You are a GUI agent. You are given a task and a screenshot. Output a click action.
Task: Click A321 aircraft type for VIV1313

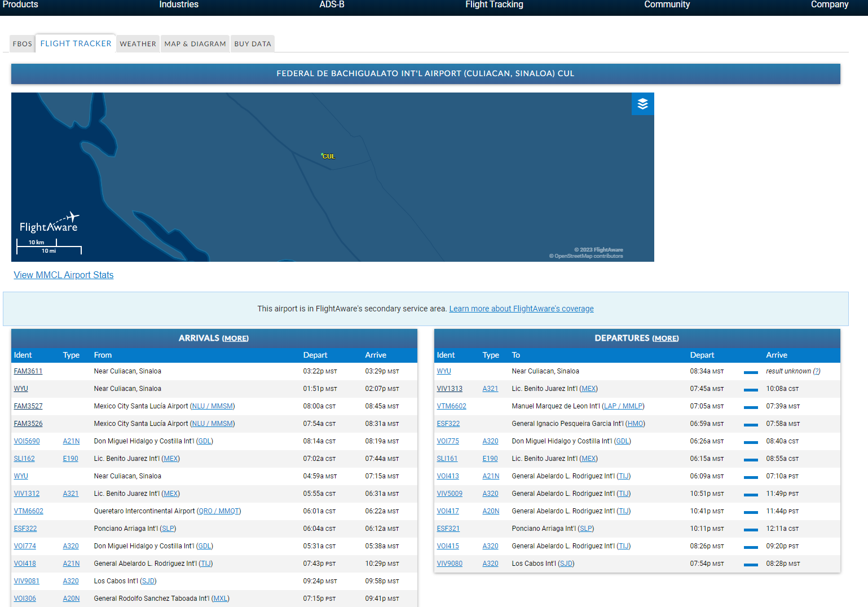click(490, 389)
